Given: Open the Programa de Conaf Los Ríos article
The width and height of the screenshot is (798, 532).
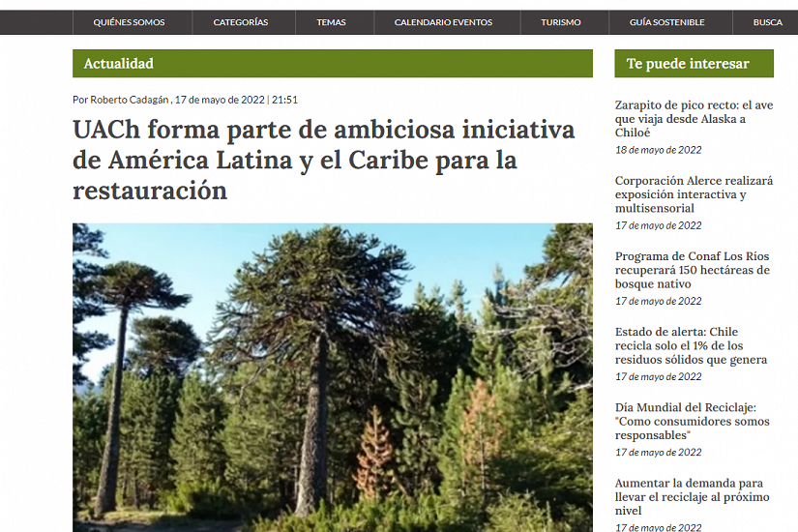Looking at the screenshot, I should [693, 270].
